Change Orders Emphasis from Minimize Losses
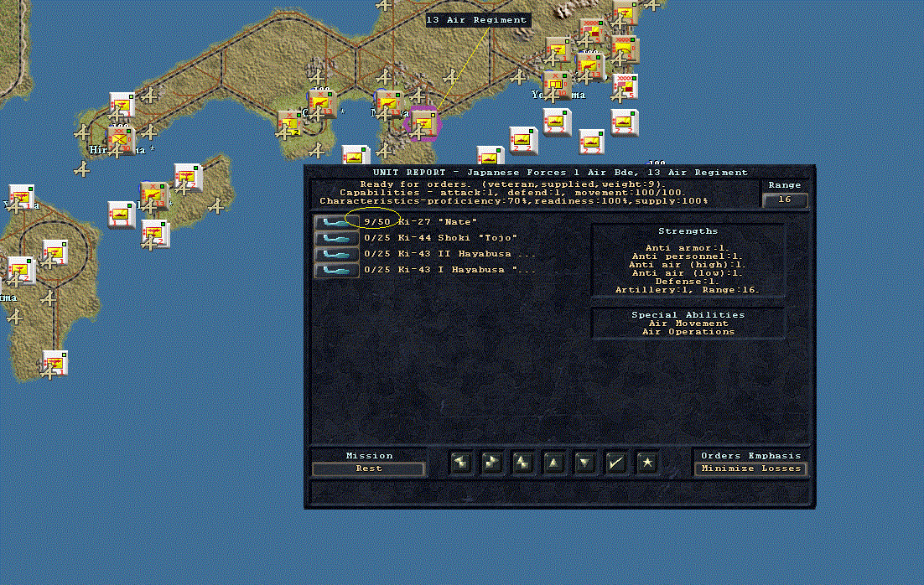 tap(750, 469)
